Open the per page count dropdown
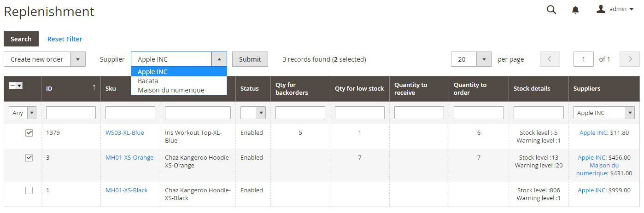644x213 pixels. [484, 59]
